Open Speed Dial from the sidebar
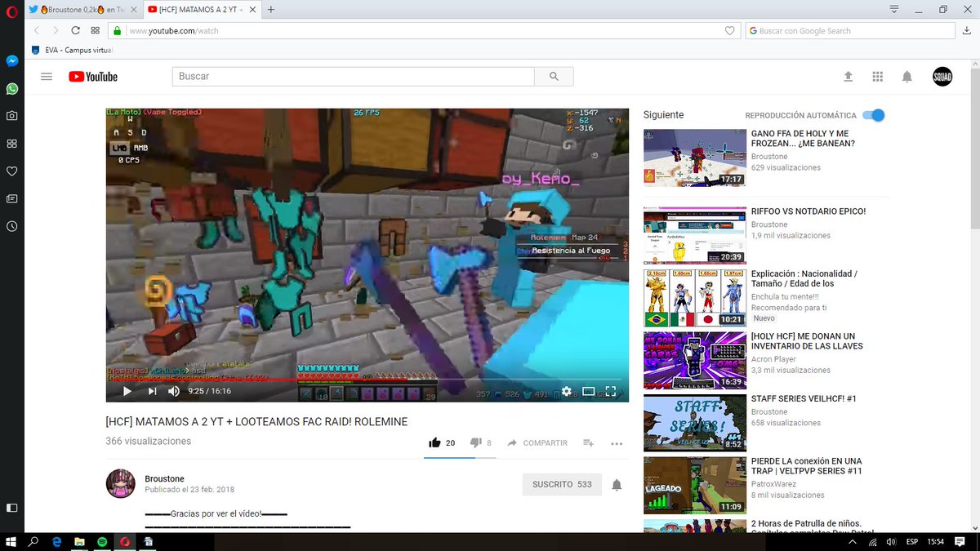This screenshot has width=980, height=551. coord(12,144)
